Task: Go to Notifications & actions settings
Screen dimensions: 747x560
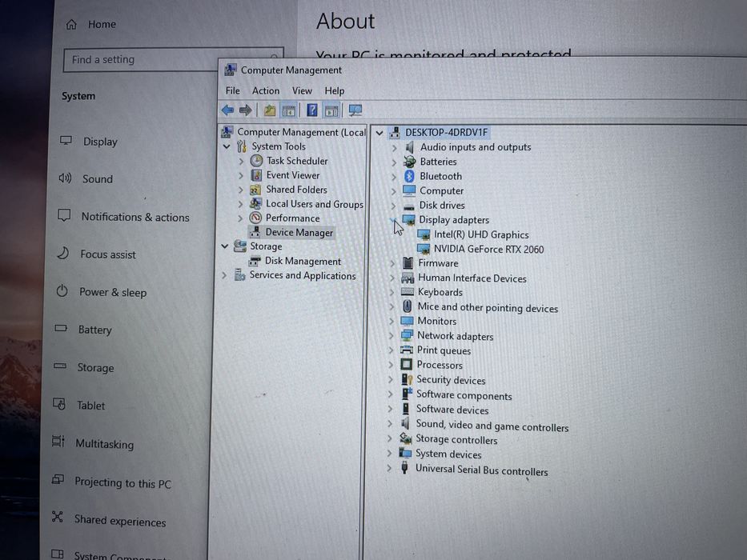Action: (135, 217)
